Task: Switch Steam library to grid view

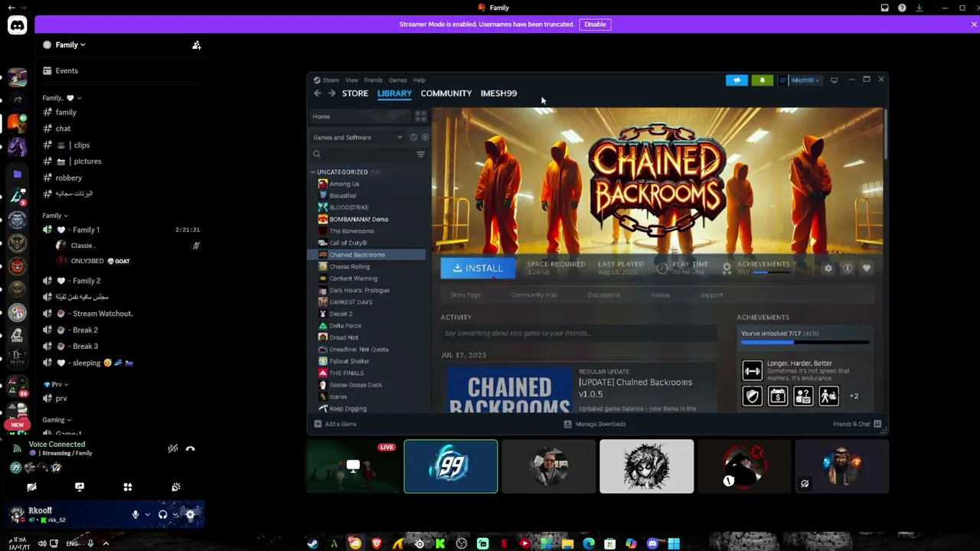Action: [x=420, y=116]
